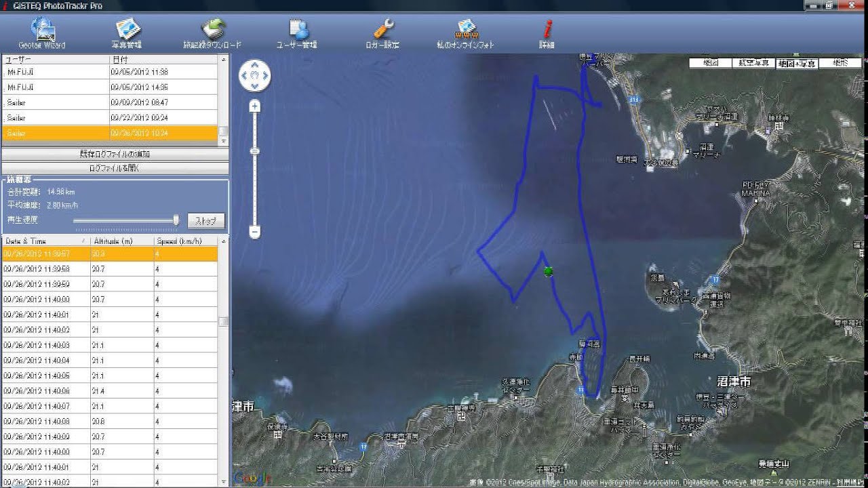Click the map pan control circle
The image size is (868, 488).
pyautogui.click(x=254, y=76)
